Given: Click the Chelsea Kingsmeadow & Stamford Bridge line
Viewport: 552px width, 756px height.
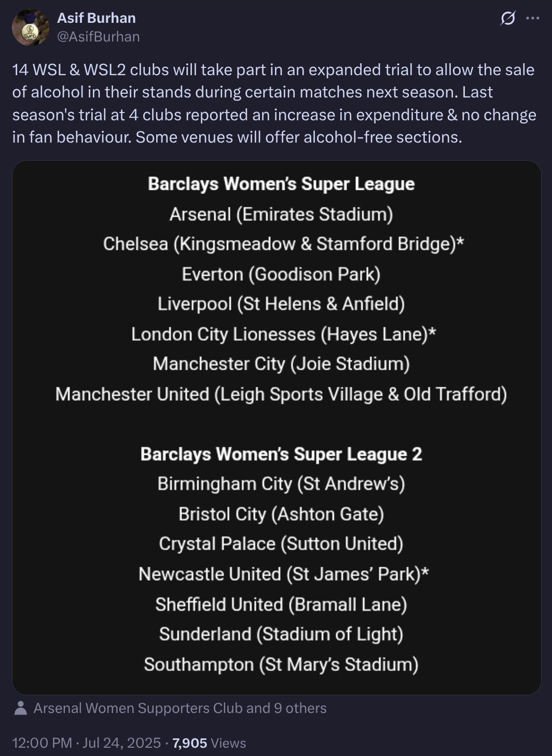Looking at the screenshot, I should click(283, 244).
